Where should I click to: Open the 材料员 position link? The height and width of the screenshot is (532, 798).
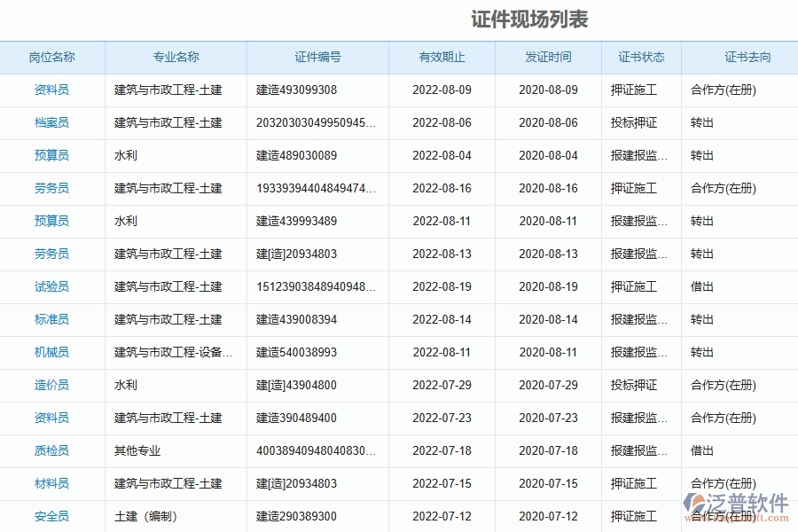click(51, 483)
